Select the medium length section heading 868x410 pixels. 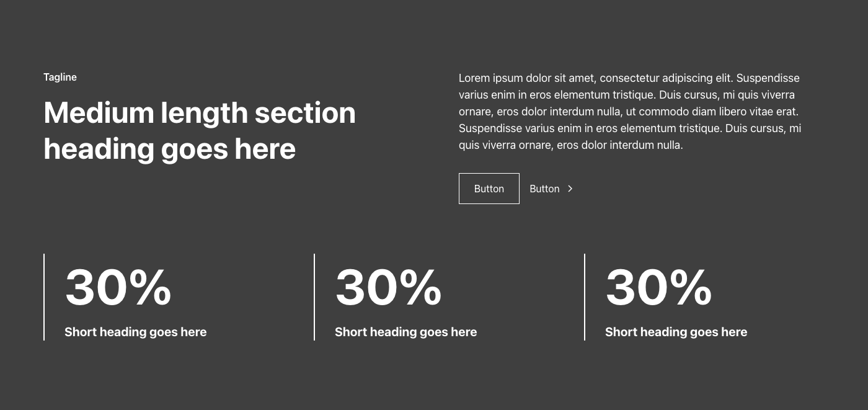[200, 130]
